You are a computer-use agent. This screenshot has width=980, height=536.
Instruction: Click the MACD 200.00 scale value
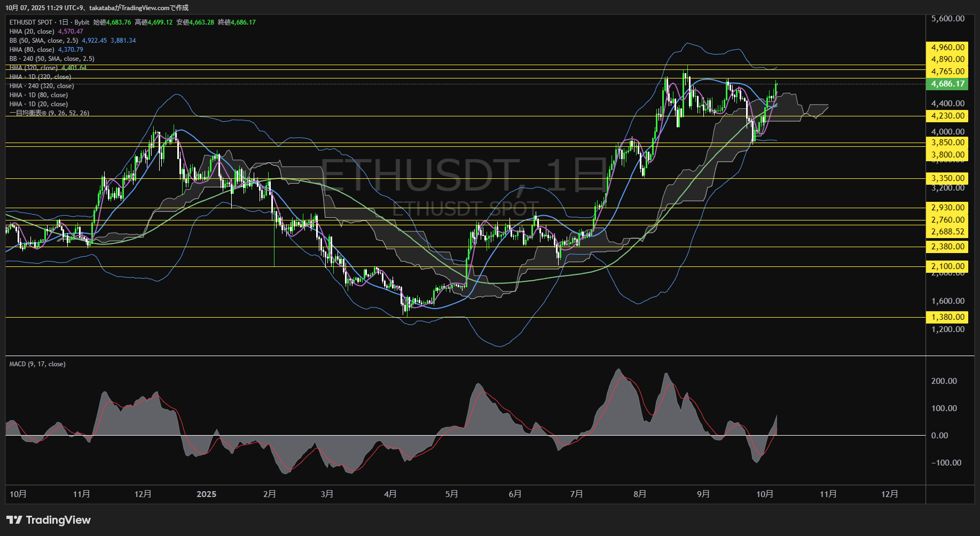click(x=944, y=381)
